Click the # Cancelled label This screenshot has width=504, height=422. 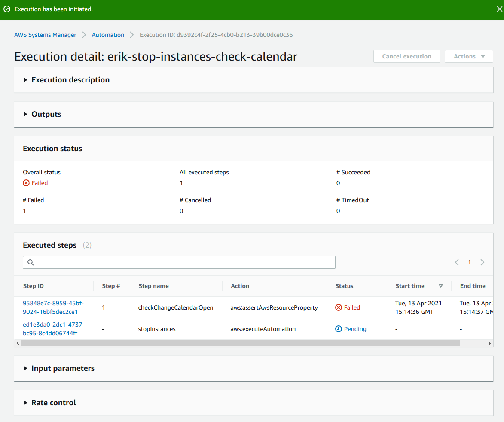[195, 200]
